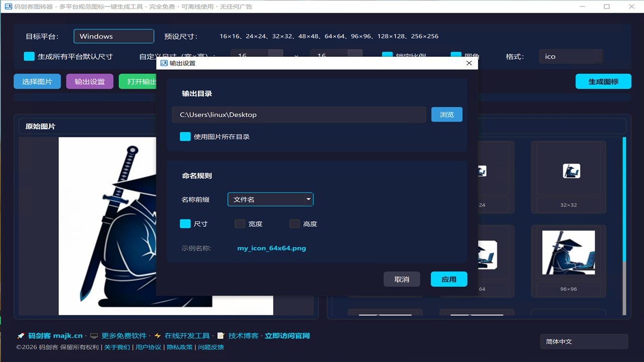
Task: Click the preset sizes text starting 16×16
Action: tap(329, 36)
